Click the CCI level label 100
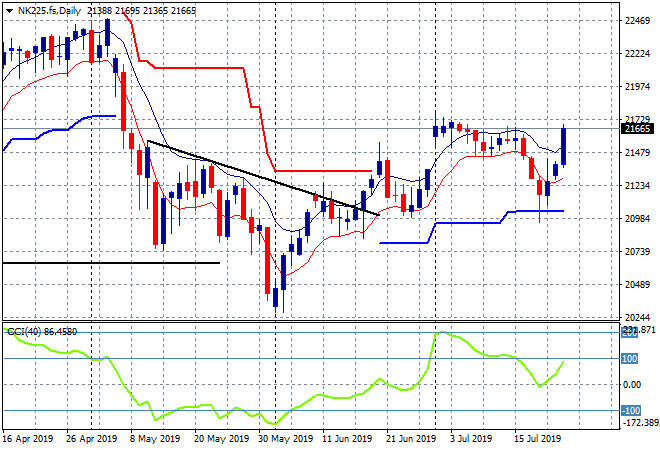Screen dimensions: 660x450 (x=630, y=359)
